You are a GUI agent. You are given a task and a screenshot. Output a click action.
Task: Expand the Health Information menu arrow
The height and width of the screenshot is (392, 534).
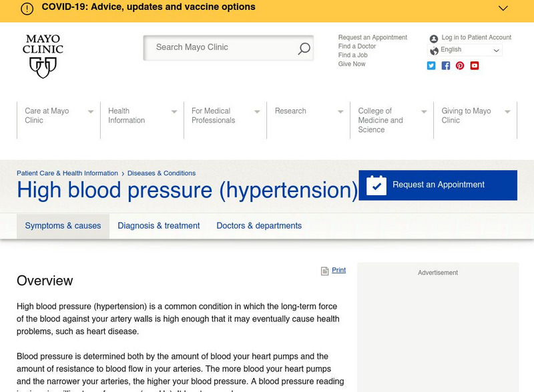click(x=173, y=112)
